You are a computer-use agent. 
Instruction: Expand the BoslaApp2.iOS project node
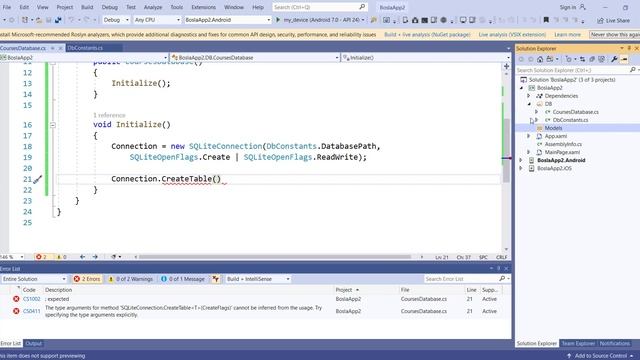click(x=521, y=168)
